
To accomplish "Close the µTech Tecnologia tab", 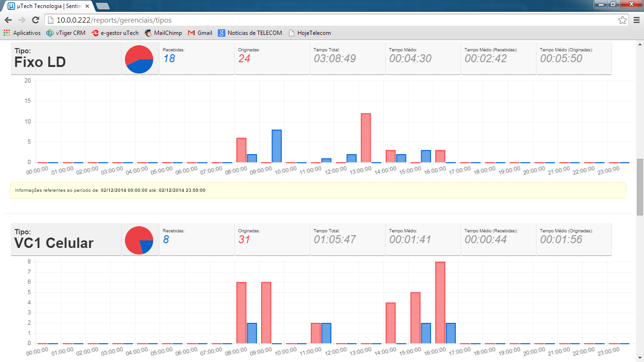I will tap(87, 7).
